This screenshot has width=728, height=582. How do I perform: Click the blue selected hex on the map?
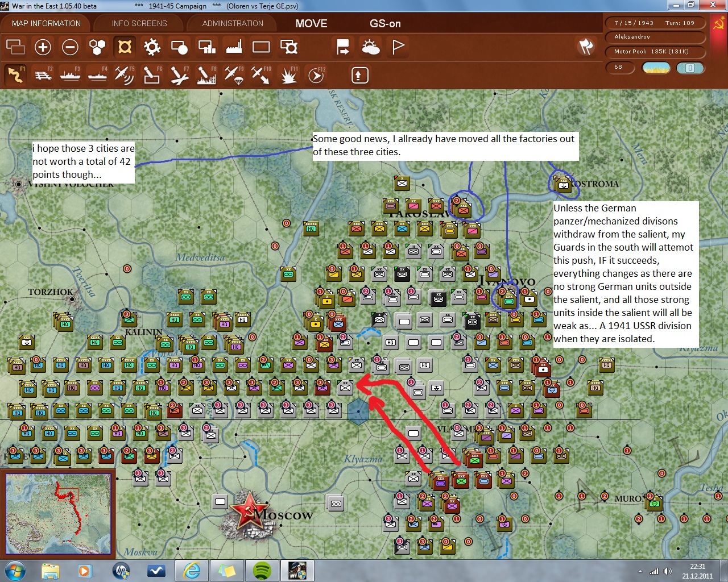point(358,410)
